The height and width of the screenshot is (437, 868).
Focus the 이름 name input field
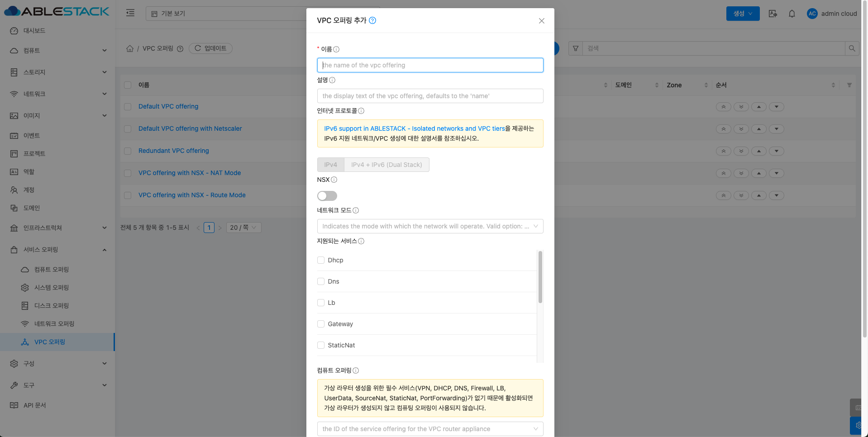(430, 65)
